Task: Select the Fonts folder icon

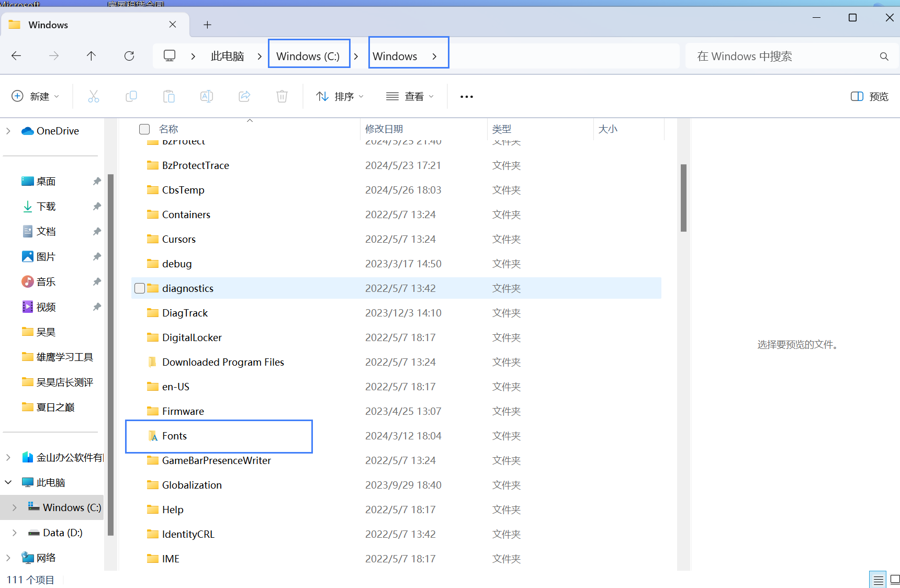Action: pos(153,436)
